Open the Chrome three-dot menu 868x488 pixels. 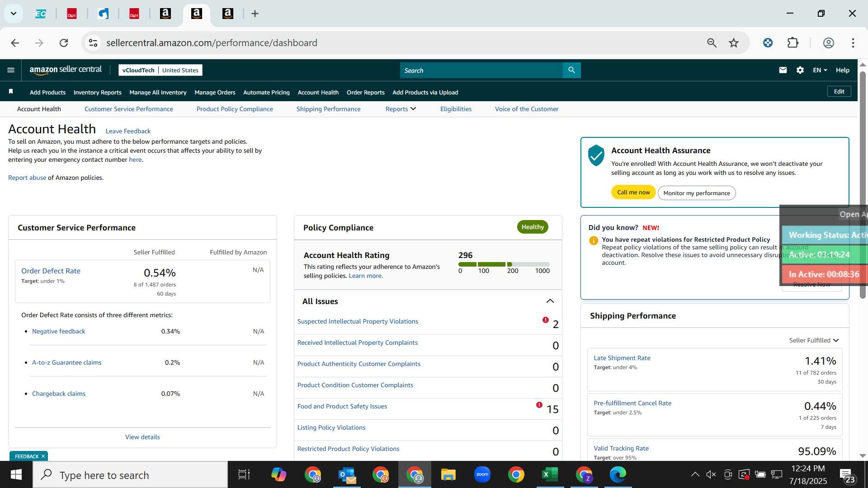(x=853, y=43)
